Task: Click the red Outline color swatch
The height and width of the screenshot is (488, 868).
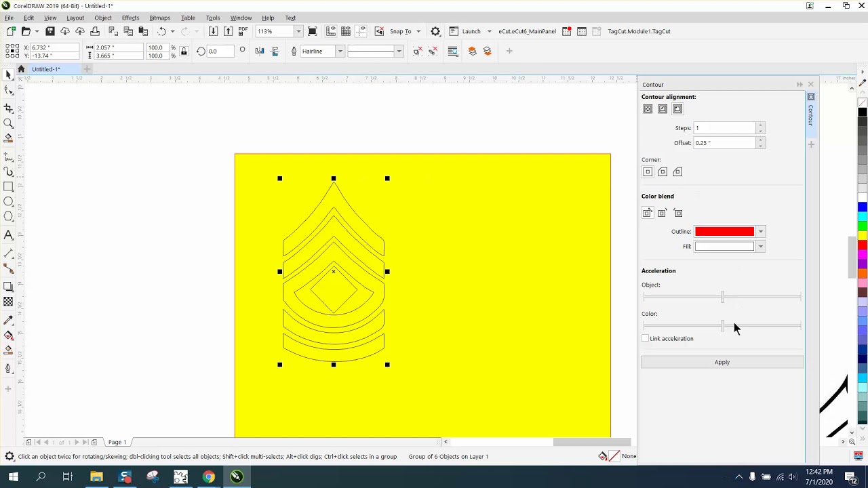Action: pos(724,232)
